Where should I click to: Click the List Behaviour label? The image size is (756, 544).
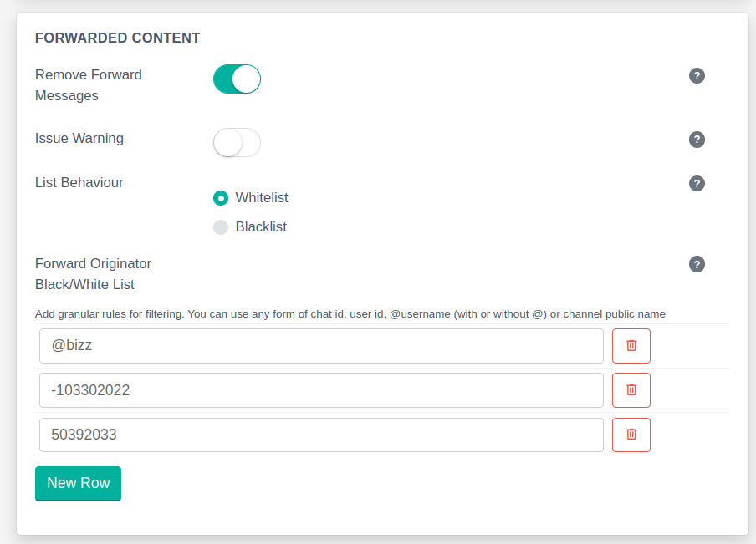click(x=79, y=183)
